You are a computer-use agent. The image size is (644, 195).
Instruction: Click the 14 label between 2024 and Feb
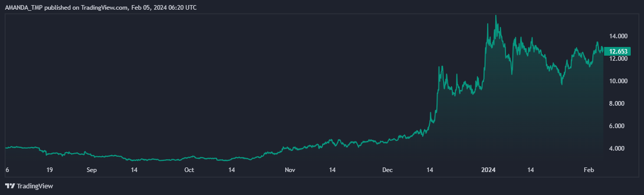531,169
